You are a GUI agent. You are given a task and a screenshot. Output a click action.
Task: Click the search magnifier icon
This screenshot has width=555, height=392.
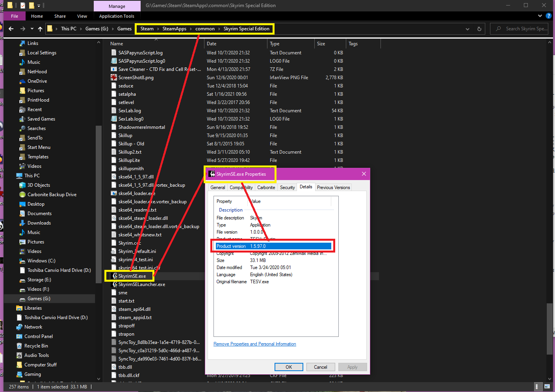point(499,29)
